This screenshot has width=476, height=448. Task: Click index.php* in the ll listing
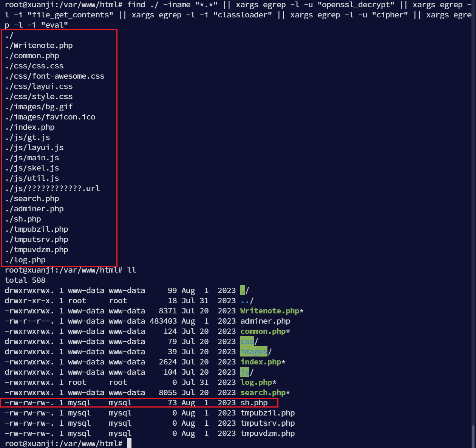coord(263,362)
